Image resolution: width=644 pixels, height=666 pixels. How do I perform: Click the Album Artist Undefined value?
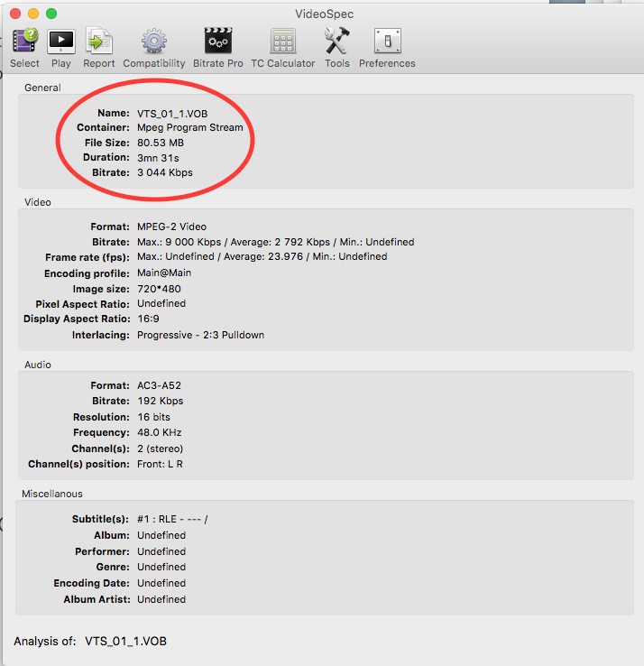(x=161, y=599)
